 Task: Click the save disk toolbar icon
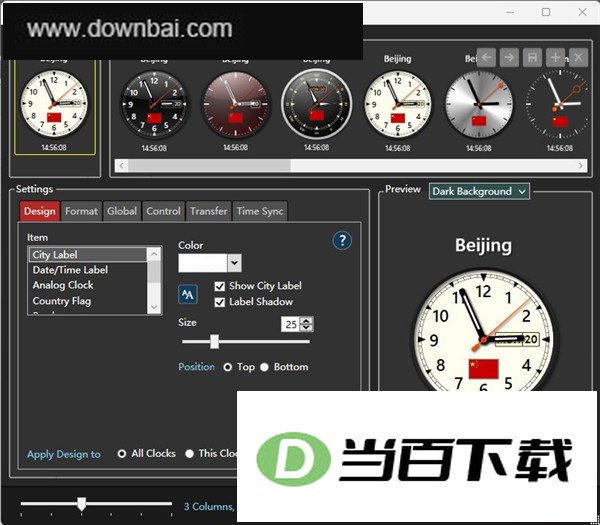(x=532, y=57)
